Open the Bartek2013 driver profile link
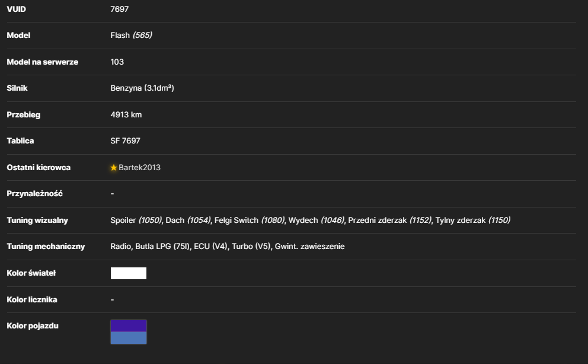The height and width of the screenshot is (364, 588). click(x=139, y=168)
